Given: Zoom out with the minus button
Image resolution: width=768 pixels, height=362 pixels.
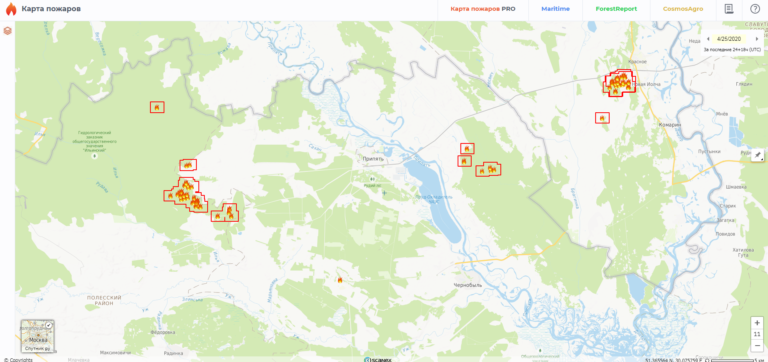Looking at the screenshot, I should [757, 345].
